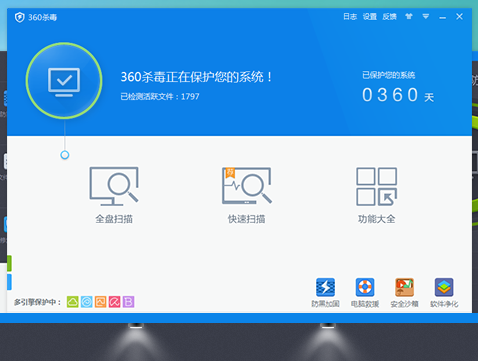
Task: Toggle the red Avira engine icon
Action: 114,302
